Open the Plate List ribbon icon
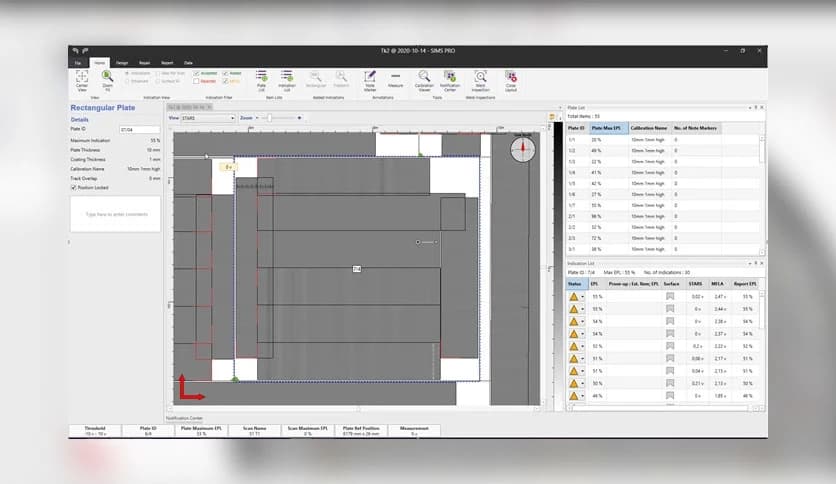 coord(260,76)
